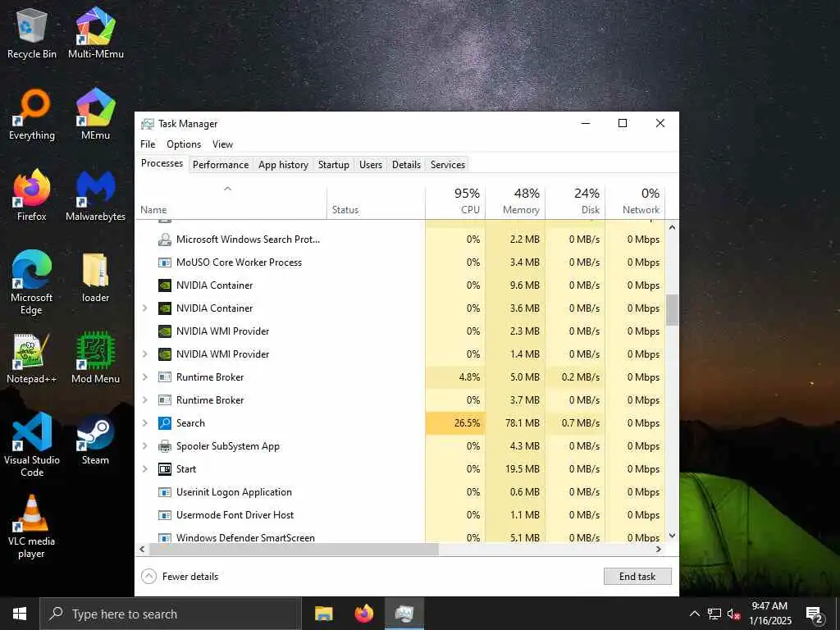Screen dimensions: 840x630
Task: Select Visual Studio Code desktop shortcut
Action: click(32, 445)
